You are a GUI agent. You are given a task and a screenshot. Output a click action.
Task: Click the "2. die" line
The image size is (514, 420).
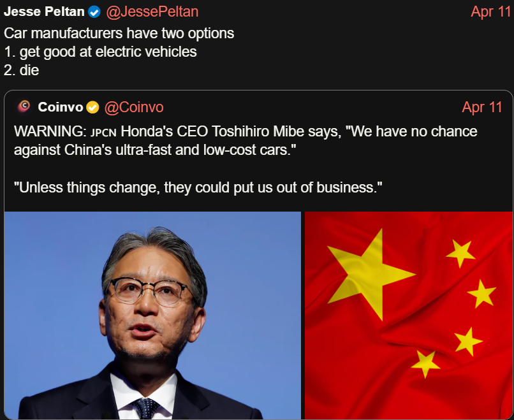22,70
